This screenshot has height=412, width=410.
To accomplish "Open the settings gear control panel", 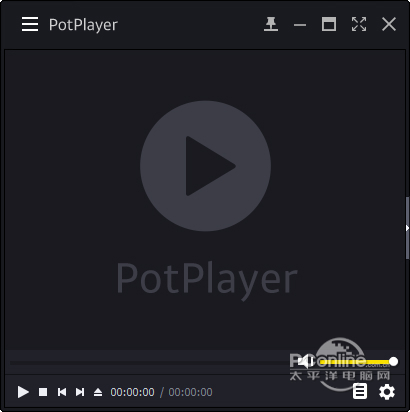I will [387, 392].
